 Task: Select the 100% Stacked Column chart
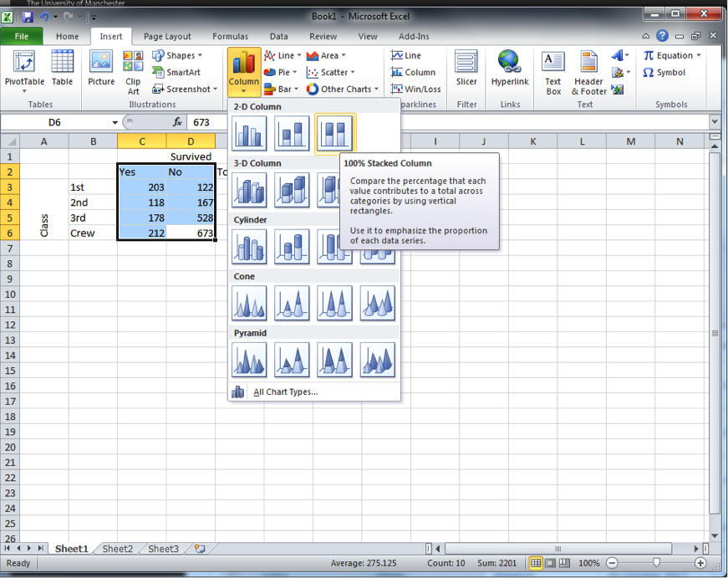[334, 133]
